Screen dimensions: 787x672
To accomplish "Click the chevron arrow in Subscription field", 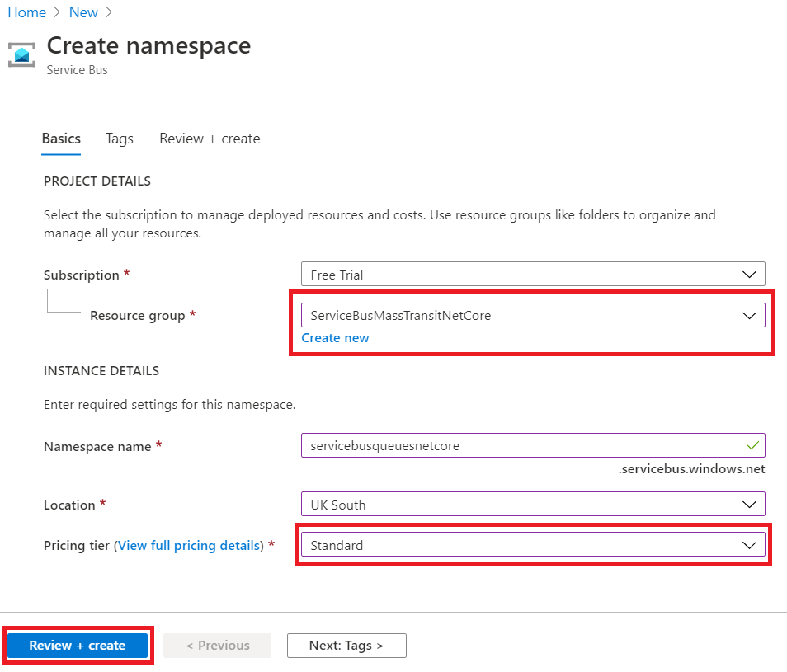I will [x=749, y=275].
